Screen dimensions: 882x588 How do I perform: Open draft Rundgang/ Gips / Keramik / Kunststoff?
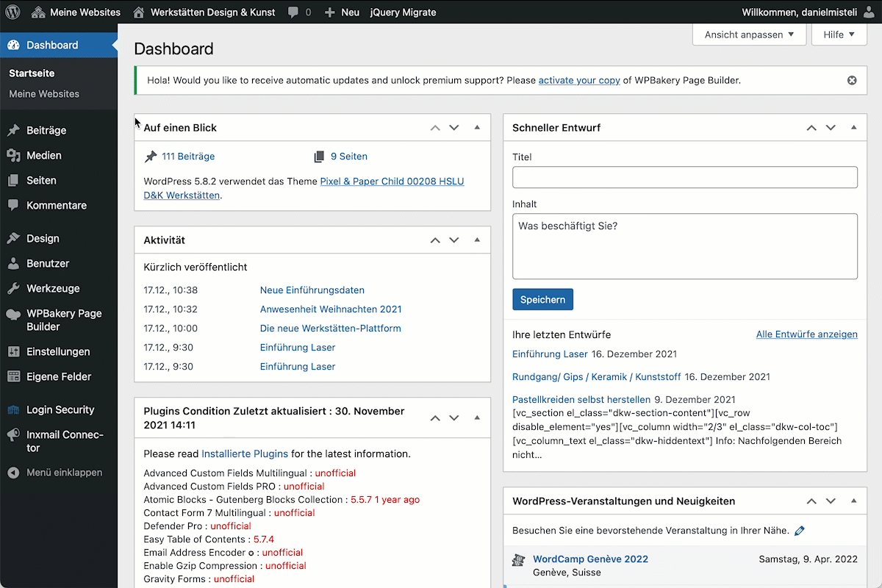pyautogui.click(x=597, y=377)
